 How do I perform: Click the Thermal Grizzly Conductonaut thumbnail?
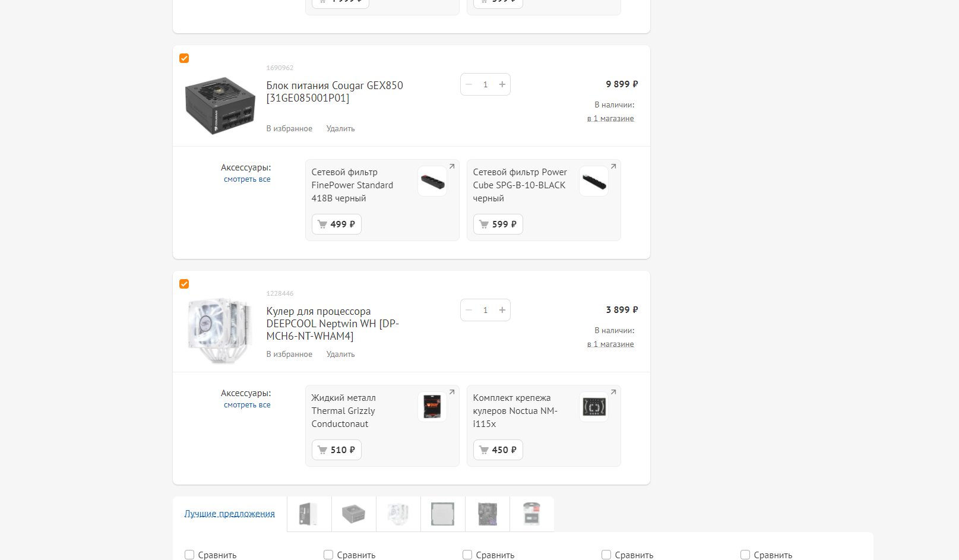432,407
